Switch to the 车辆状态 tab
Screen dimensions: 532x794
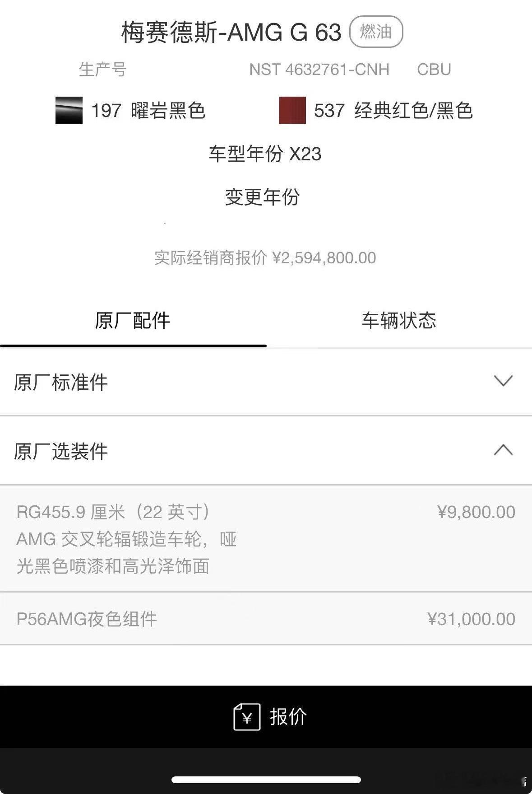point(399,320)
